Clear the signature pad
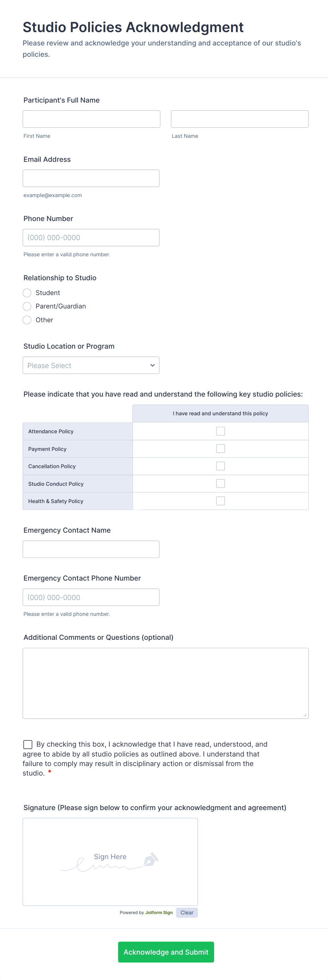This screenshot has width=328, height=980. (x=187, y=912)
